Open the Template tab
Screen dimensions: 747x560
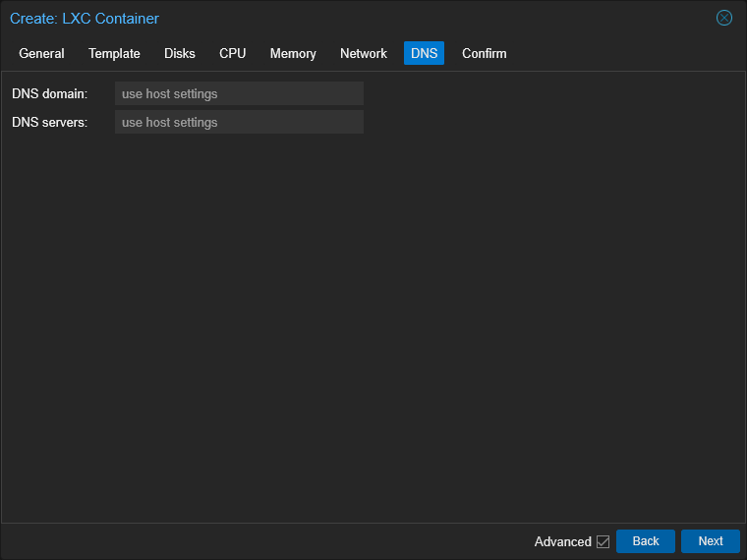[x=114, y=53]
